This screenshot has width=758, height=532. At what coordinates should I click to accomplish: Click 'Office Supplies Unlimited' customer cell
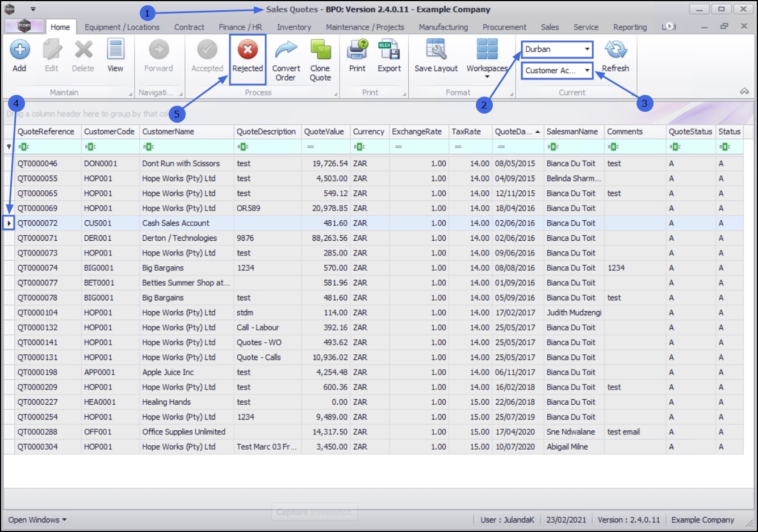pos(187,432)
